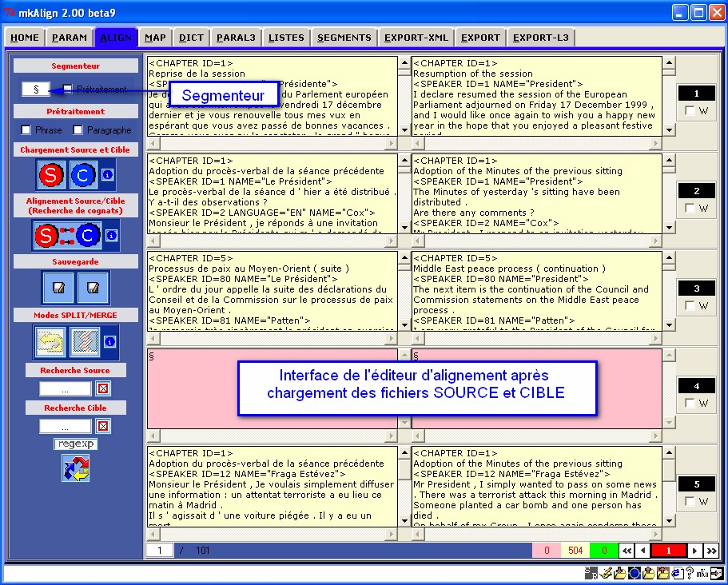Click the first yellow folder up-arrow status icon
The width and height of the screenshot is (728, 585).
coord(649,573)
